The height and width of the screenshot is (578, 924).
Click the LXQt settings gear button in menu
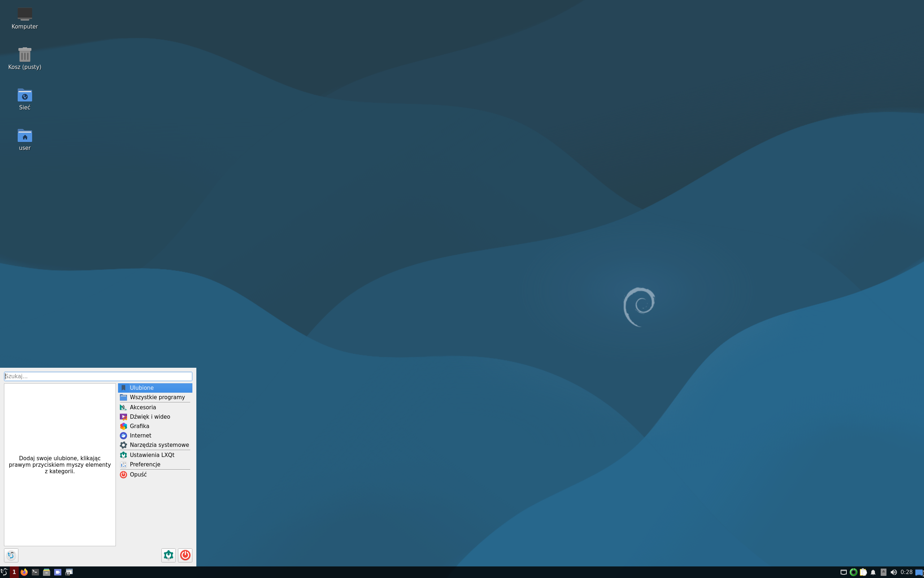coord(169,555)
